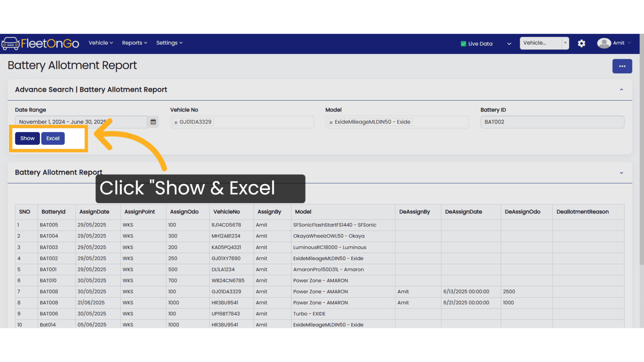The height and width of the screenshot is (362, 644).
Task: Open the date range calendar icon
Action: 153,122
